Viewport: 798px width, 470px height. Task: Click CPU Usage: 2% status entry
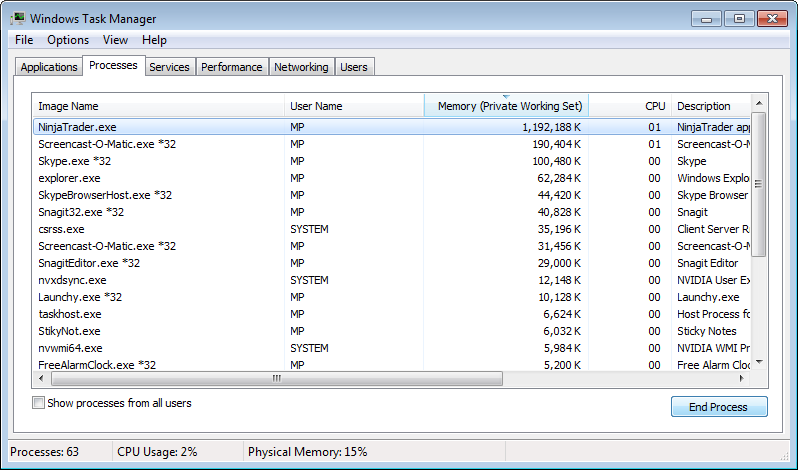pyautogui.click(x=157, y=452)
